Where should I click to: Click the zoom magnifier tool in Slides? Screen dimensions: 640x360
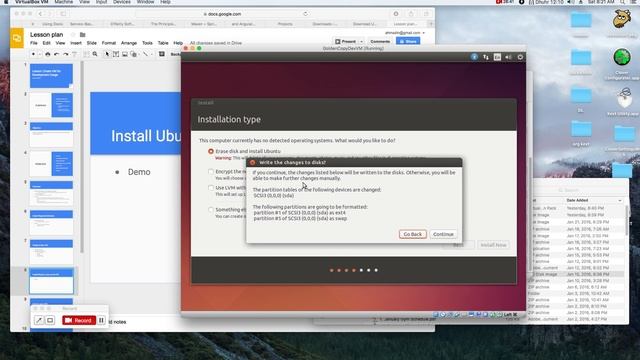[95, 54]
